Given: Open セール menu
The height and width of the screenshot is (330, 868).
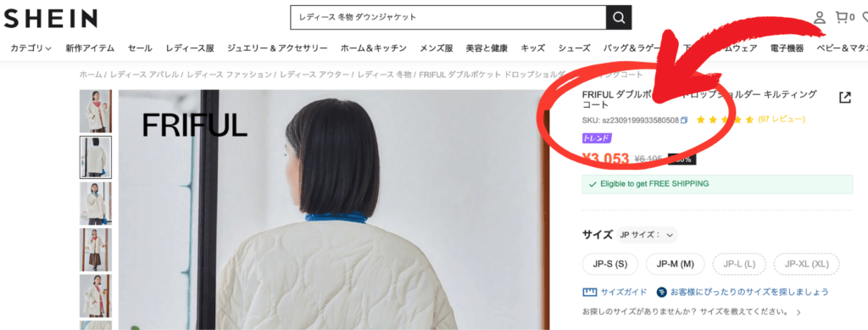Looking at the screenshot, I should pyautogui.click(x=140, y=48).
